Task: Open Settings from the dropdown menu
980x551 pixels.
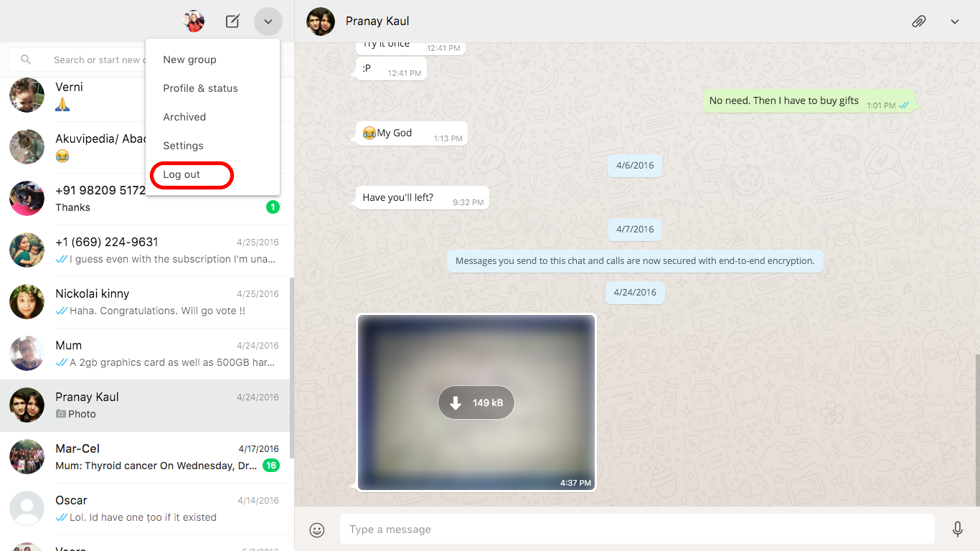Action: pyautogui.click(x=183, y=145)
